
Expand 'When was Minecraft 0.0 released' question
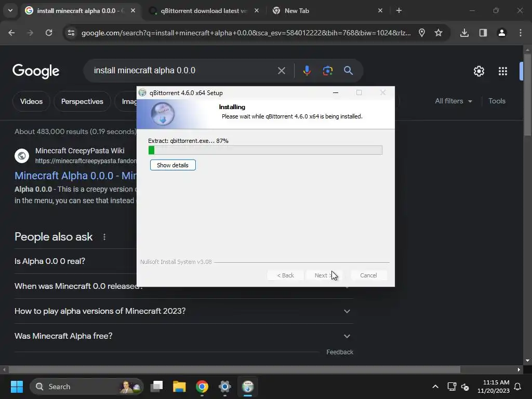[x=75, y=286]
